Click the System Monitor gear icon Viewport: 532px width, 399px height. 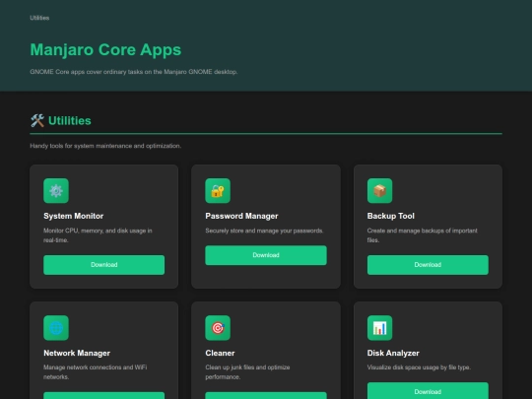pyautogui.click(x=56, y=191)
